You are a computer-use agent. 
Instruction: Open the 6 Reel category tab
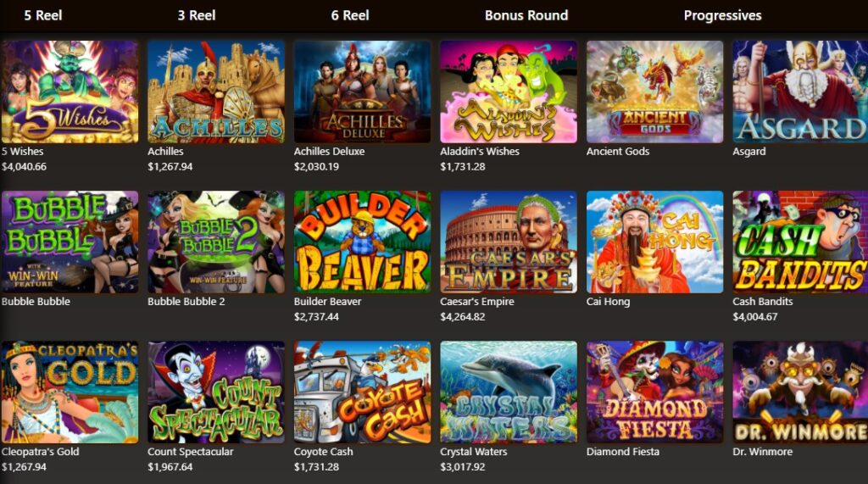coord(350,15)
